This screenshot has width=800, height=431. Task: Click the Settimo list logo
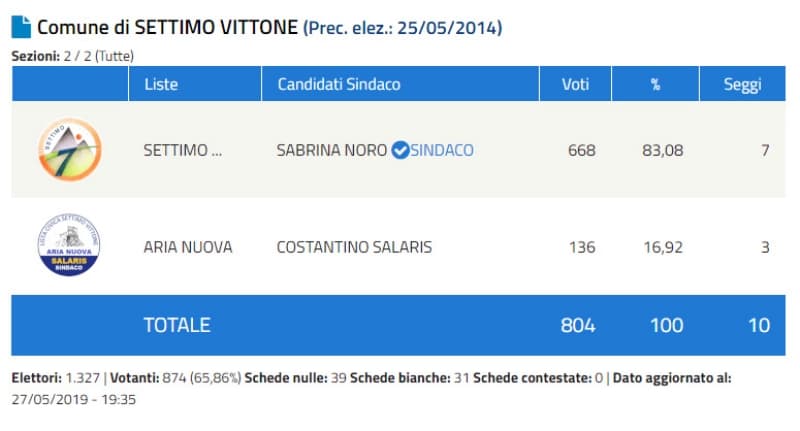click(x=69, y=150)
